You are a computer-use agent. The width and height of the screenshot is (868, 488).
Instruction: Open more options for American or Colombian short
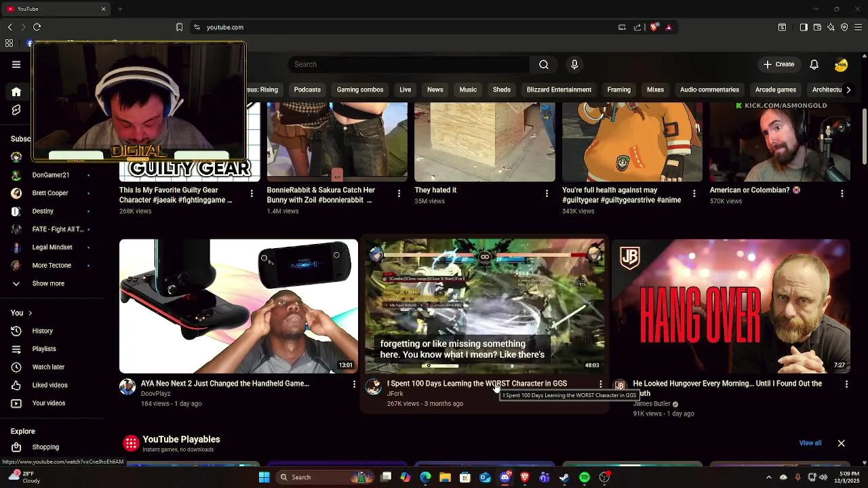click(x=842, y=194)
